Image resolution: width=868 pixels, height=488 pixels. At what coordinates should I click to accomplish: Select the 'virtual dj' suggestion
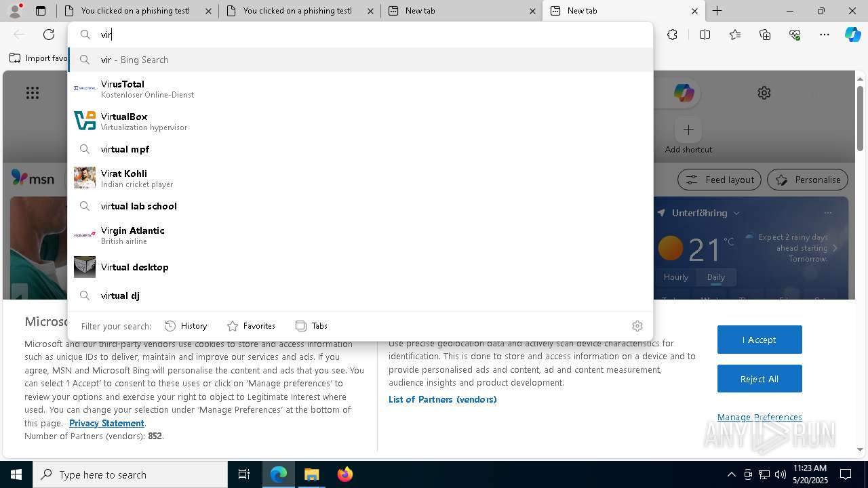(x=361, y=296)
